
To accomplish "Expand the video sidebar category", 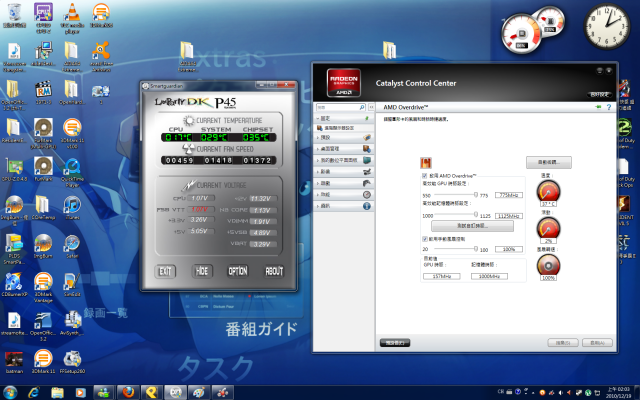I will (344, 172).
